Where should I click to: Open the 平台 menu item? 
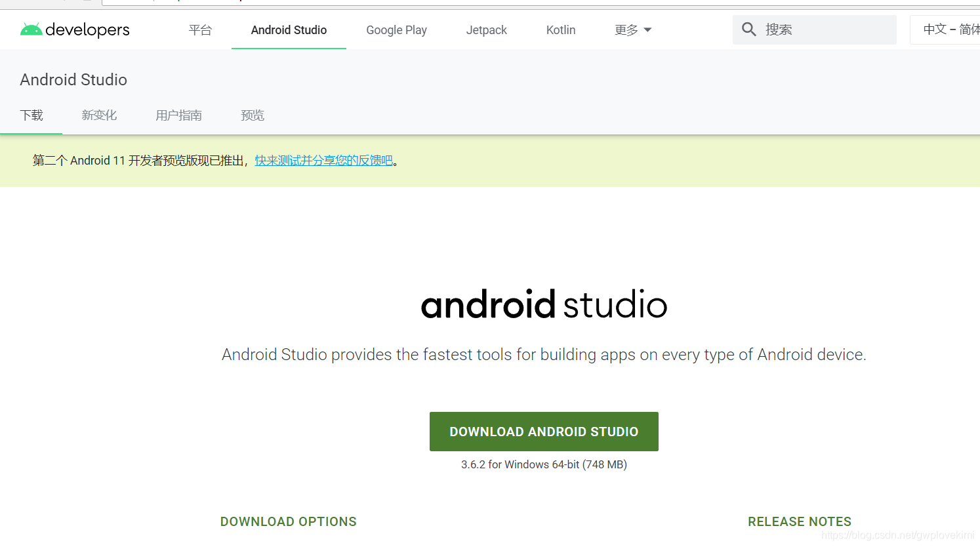[200, 30]
